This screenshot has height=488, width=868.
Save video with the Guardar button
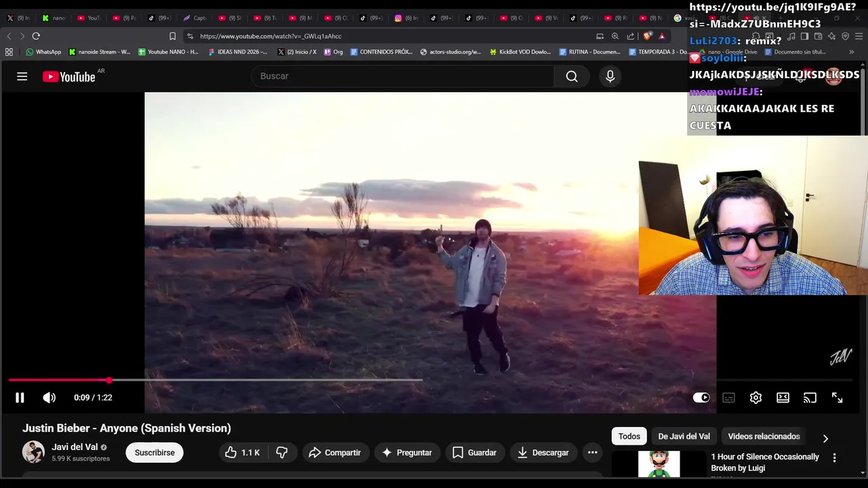coord(475,453)
